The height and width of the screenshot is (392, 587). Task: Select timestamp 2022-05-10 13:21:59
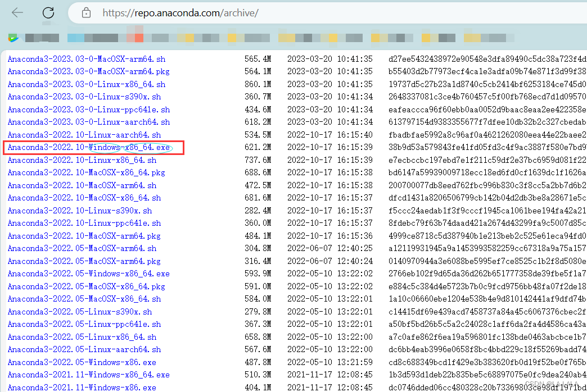(330, 362)
